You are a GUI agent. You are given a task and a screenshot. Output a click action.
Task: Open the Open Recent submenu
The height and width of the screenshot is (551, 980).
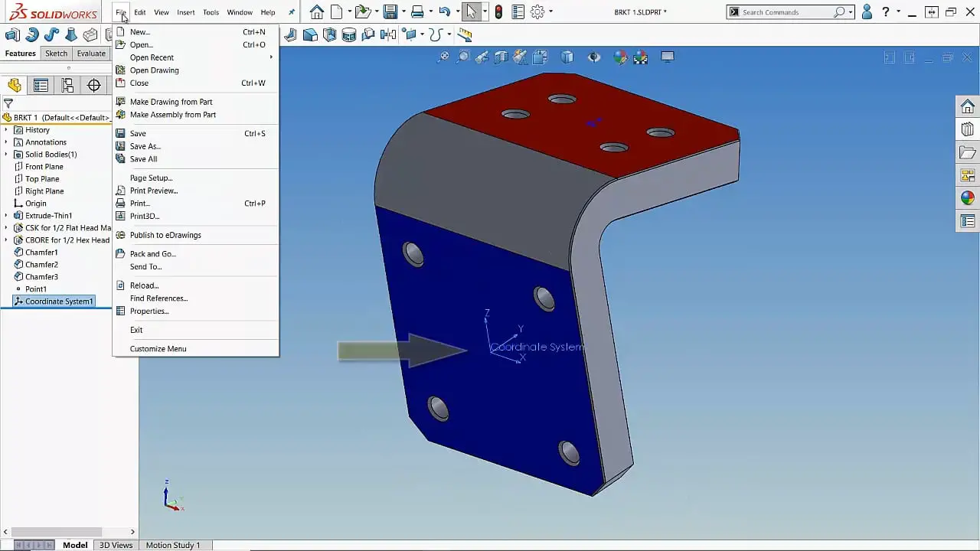(x=152, y=57)
